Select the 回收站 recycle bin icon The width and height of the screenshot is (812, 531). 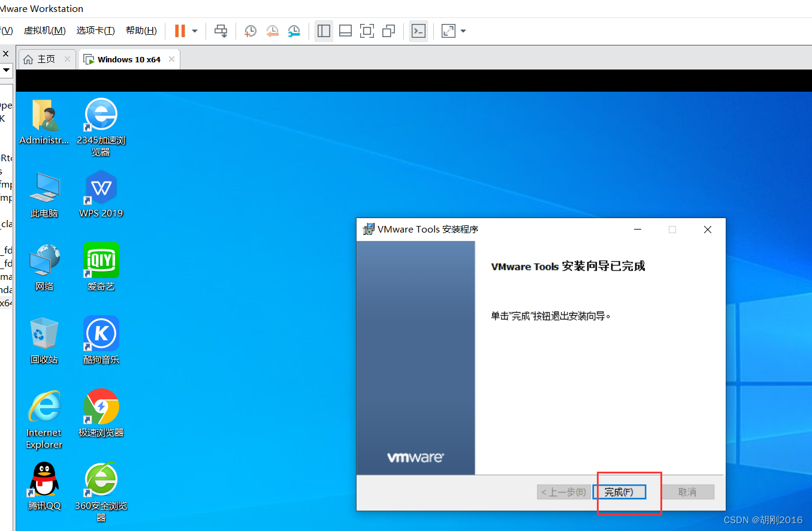coord(44,341)
